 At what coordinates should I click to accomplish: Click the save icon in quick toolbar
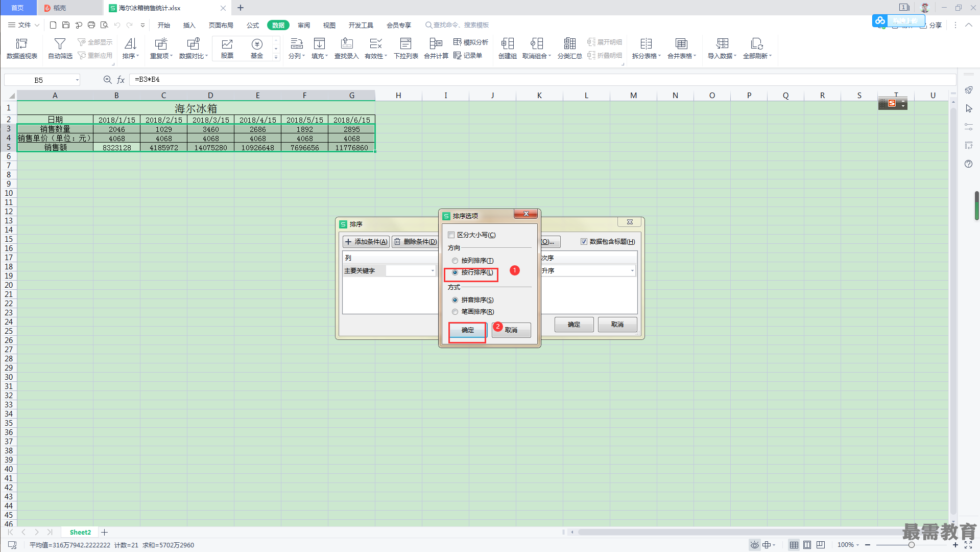click(66, 25)
